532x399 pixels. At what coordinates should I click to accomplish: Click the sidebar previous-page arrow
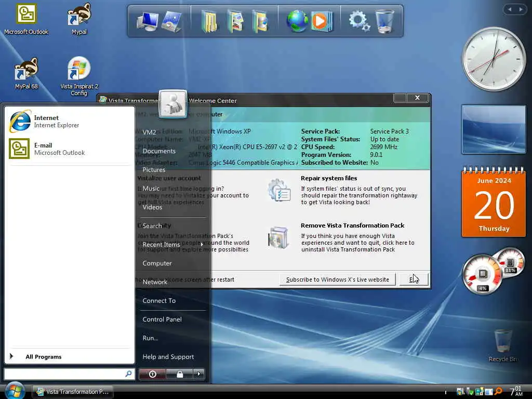pos(509,9)
